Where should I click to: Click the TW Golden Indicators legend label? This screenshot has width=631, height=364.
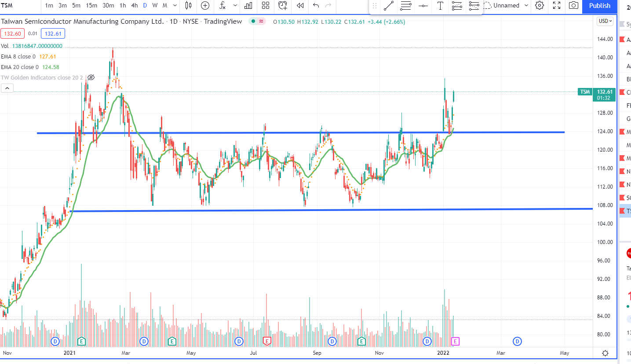[x=42, y=77]
